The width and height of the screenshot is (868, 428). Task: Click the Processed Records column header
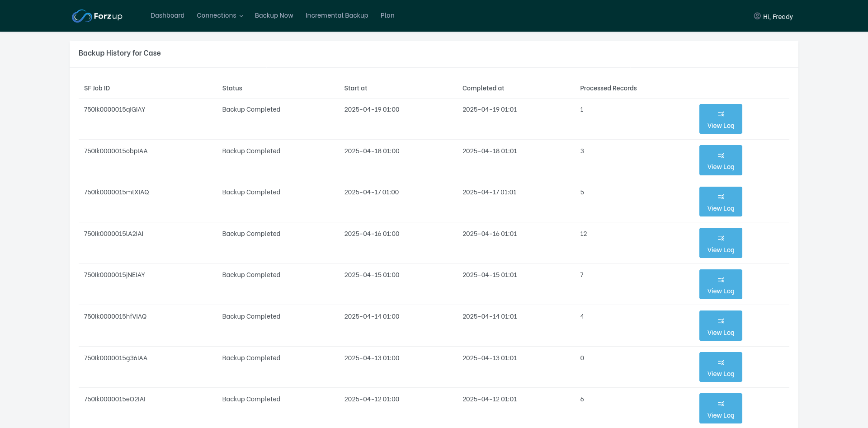[x=608, y=88]
